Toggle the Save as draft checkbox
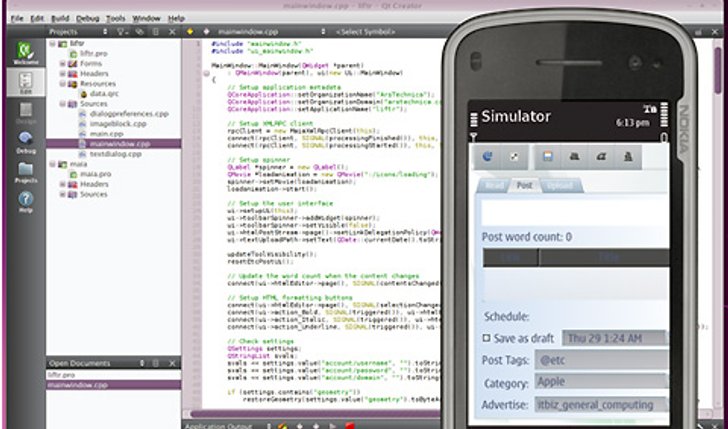728x429 pixels. [x=487, y=338]
